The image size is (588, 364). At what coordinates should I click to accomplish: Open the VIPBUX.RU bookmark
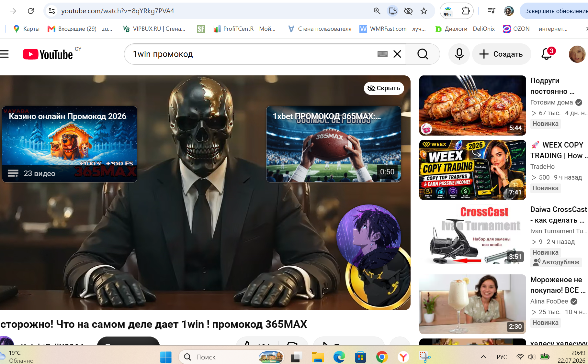coord(154,29)
